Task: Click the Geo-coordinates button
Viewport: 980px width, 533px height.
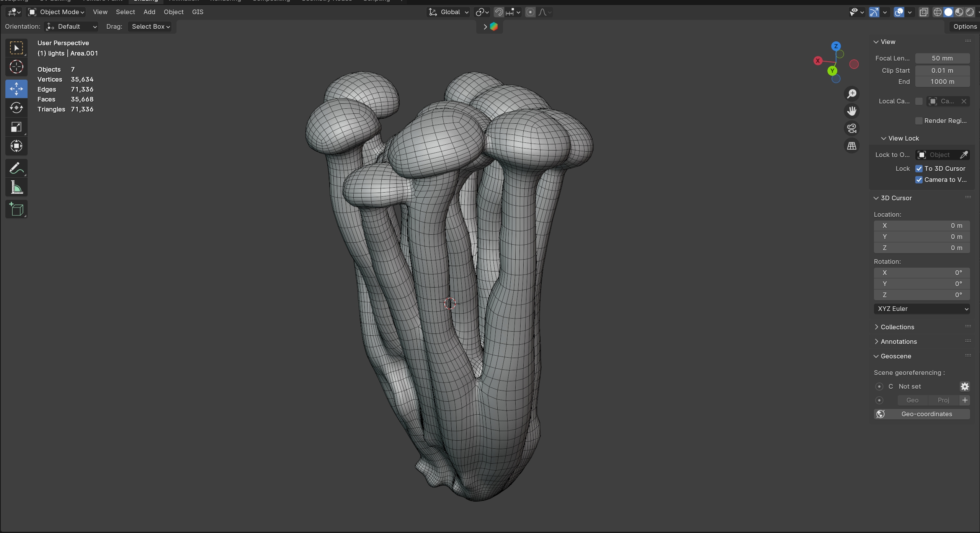Action: pos(921,414)
